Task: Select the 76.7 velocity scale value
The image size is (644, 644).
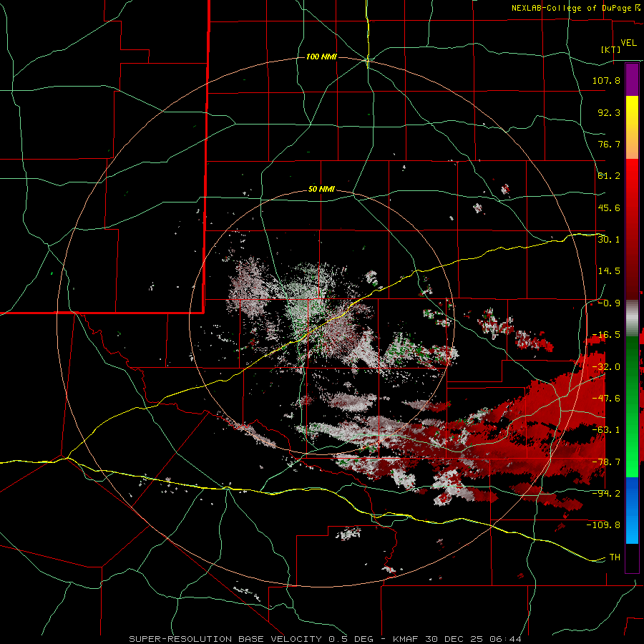Action: point(609,144)
